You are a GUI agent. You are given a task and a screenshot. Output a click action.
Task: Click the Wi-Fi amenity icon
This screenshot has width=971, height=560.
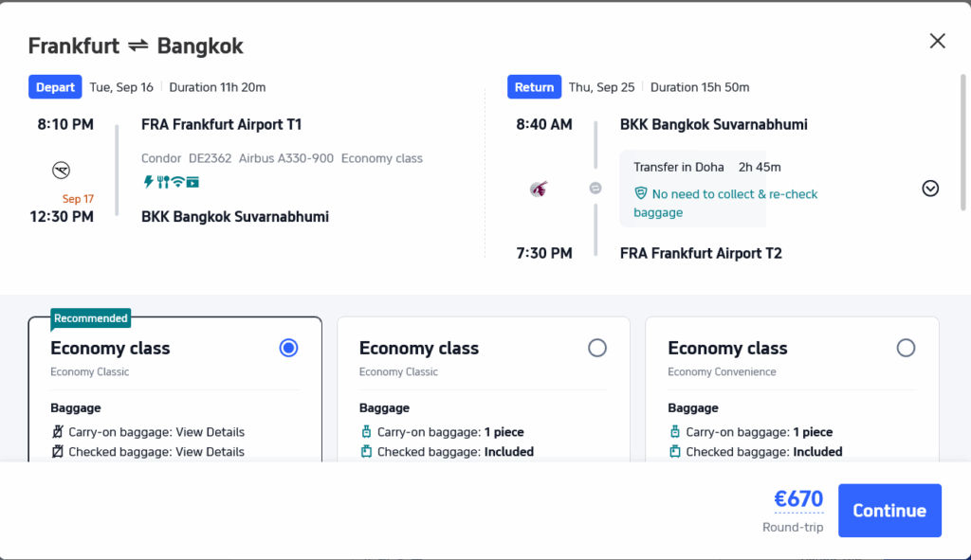click(x=178, y=181)
